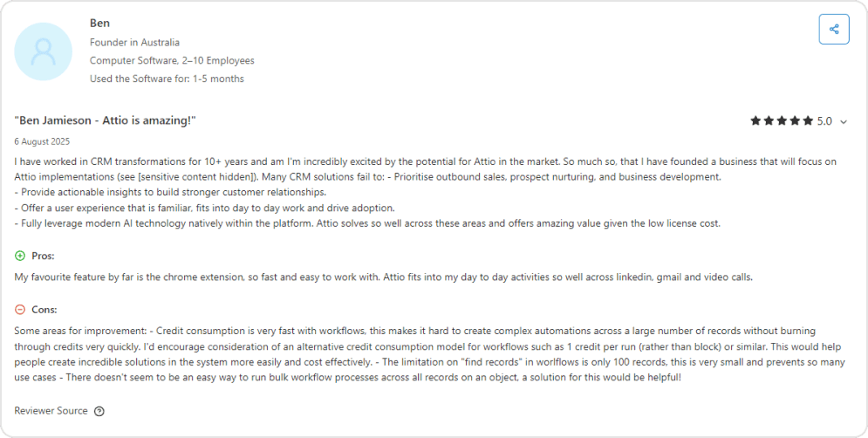Viewport: 868px width, 438px height.
Task: Click the Reviewer Source label
Action: 51,411
